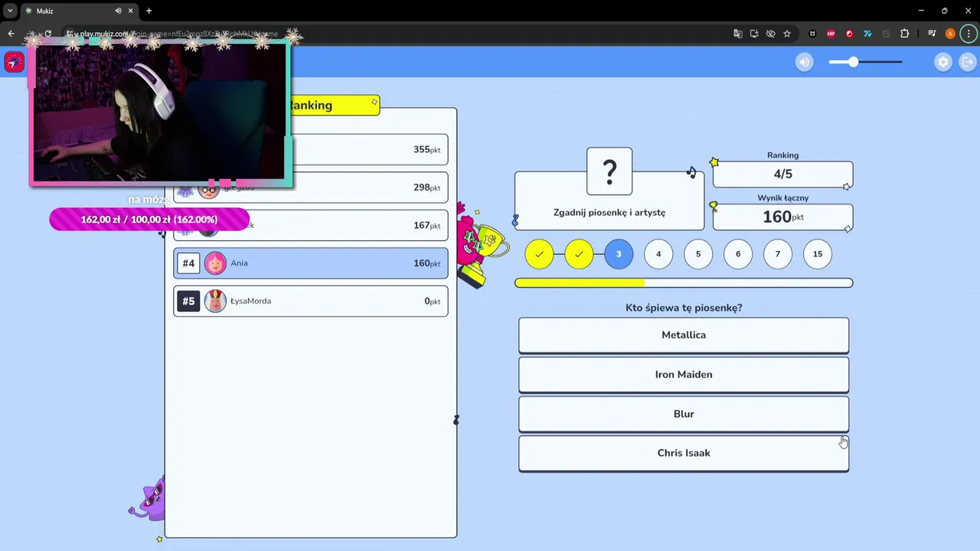
Task: Pick Chris Isaak as the answer
Action: coord(684,453)
